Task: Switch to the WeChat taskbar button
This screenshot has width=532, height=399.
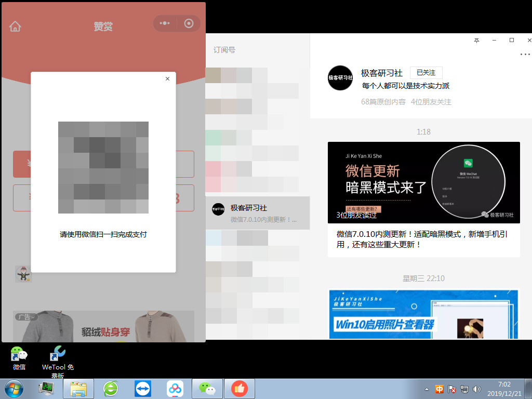Action: [x=207, y=389]
